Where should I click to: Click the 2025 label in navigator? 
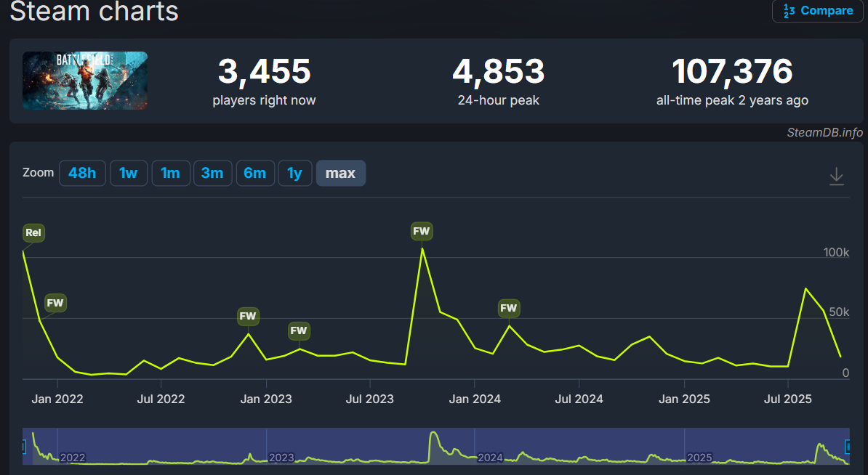(700, 458)
